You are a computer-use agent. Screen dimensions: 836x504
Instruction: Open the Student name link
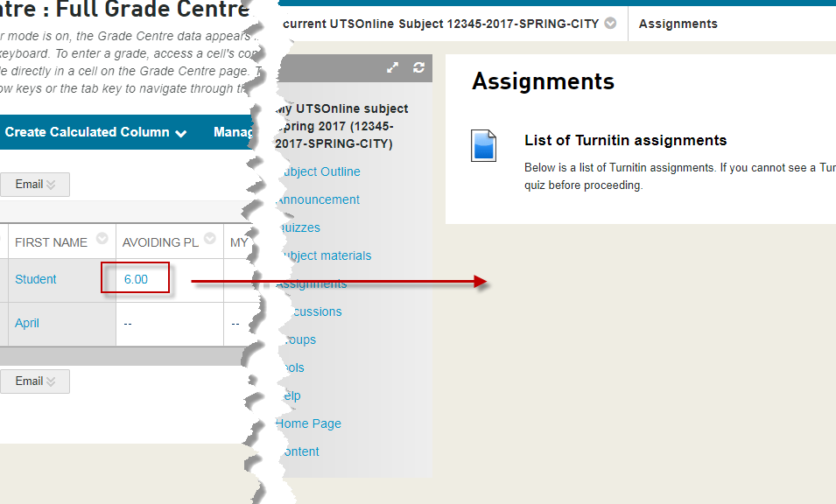click(x=36, y=279)
